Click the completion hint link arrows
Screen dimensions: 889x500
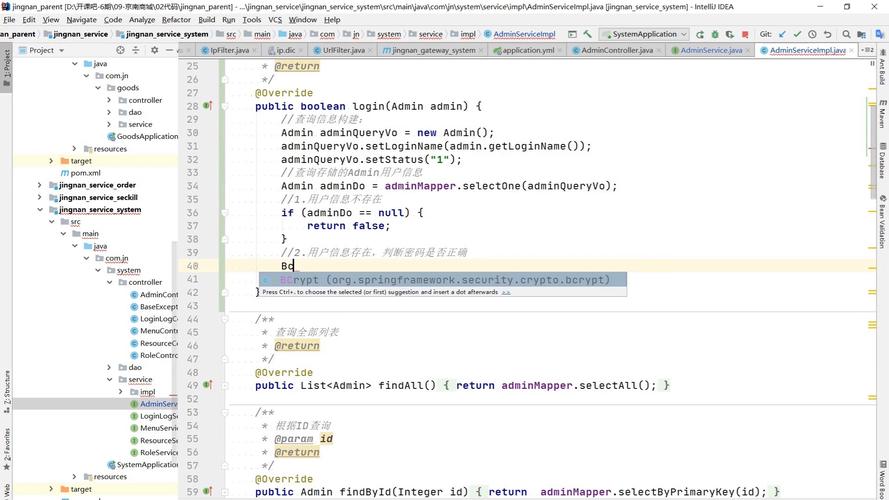click(x=506, y=292)
